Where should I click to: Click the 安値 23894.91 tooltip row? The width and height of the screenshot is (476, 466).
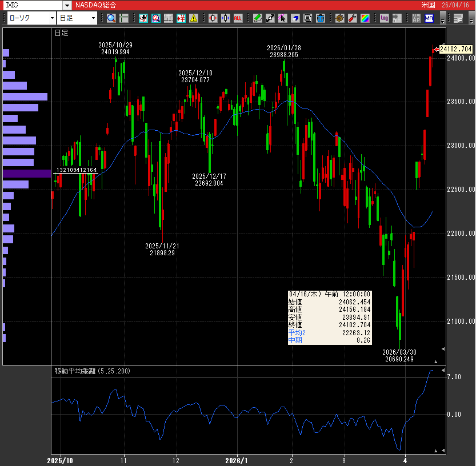pos(330,318)
